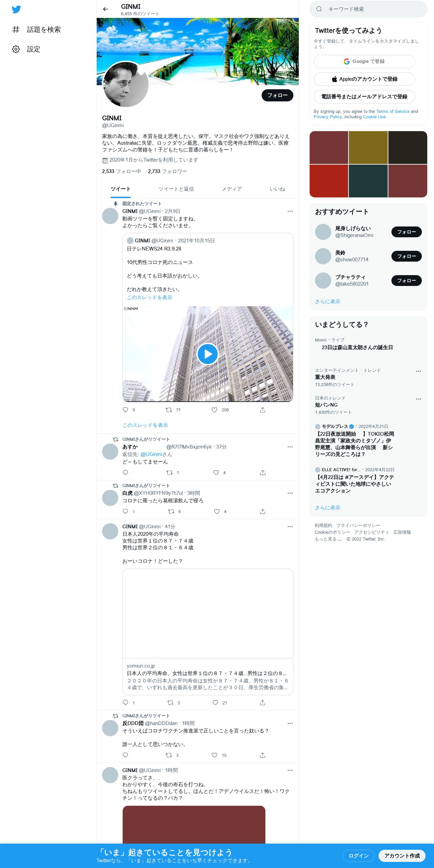Image resolution: width=434 pixels, height=868 pixels.
Task: Open more menu on あすか's tweet
Action: coord(290,447)
